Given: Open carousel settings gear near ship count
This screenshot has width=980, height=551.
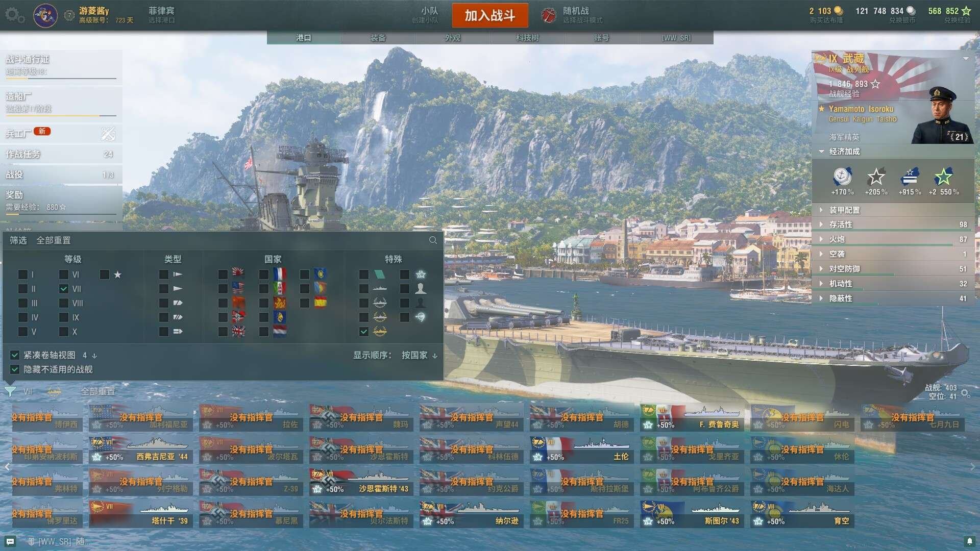Looking at the screenshot, I should [965, 393].
